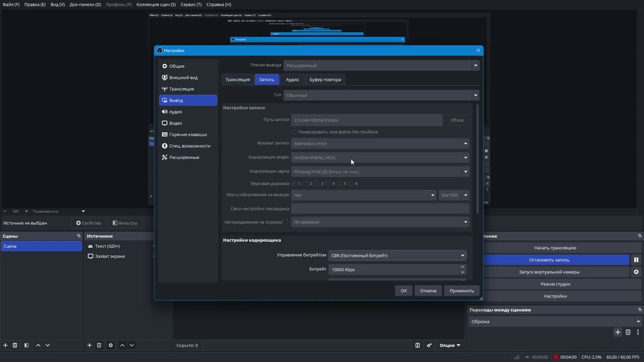This screenshot has width=644, height=362.
Task: Zoom out preview with minus icon
Action: pyautogui.click(x=5, y=211)
